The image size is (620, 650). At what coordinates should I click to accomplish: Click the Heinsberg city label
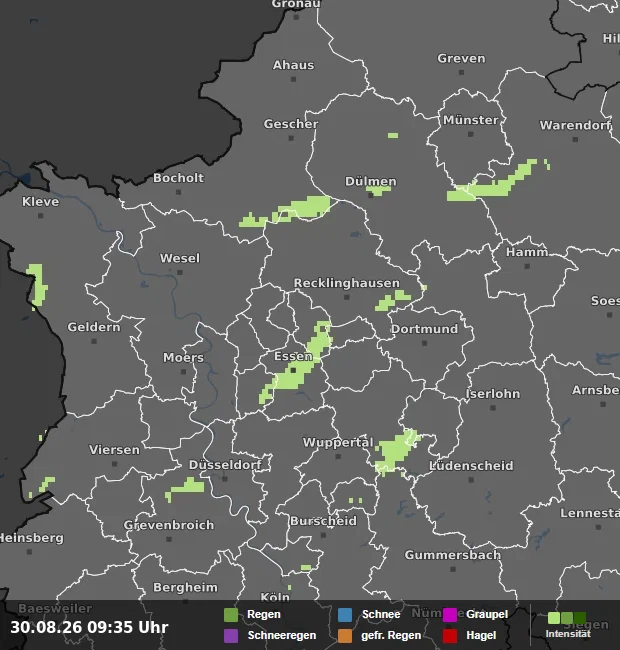pos(31,538)
